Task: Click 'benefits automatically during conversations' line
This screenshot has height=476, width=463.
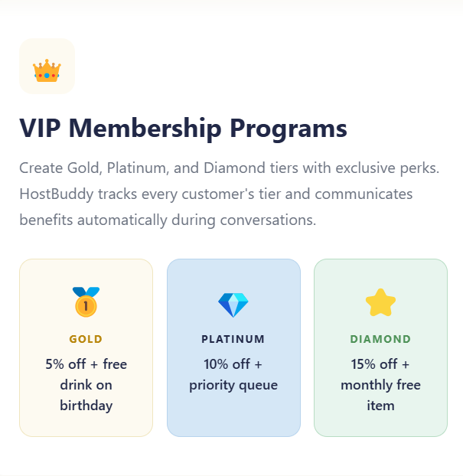Action: 168,220
